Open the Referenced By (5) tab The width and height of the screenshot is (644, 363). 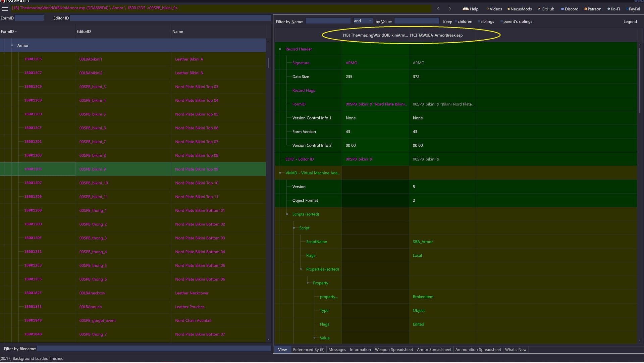coord(309,350)
